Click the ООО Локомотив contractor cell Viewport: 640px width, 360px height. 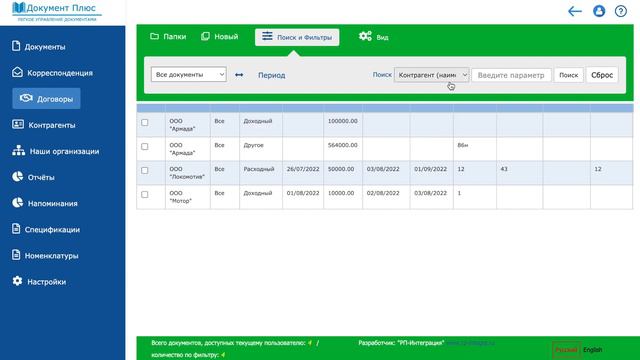point(187,173)
